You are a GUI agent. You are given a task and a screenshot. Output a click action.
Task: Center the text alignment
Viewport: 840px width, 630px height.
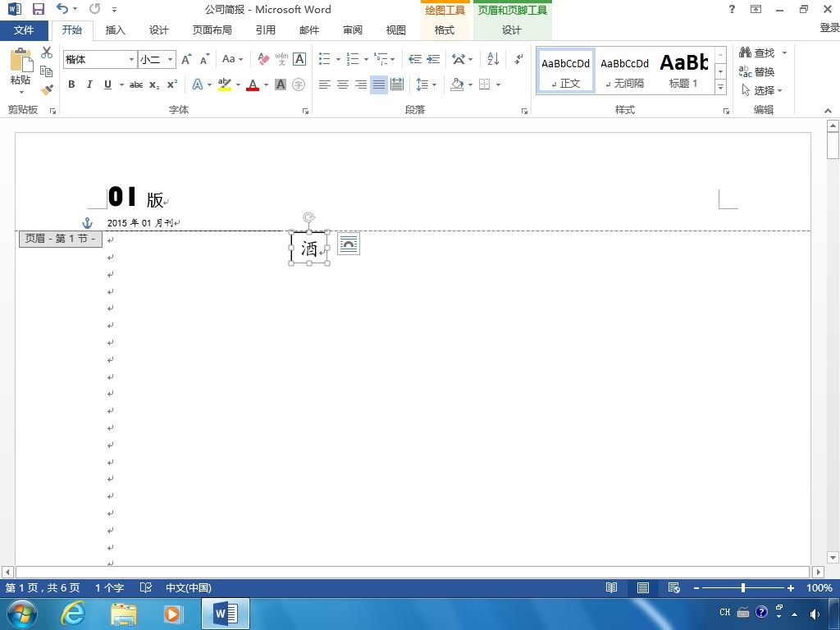pyautogui.click(x=342, y=84)
